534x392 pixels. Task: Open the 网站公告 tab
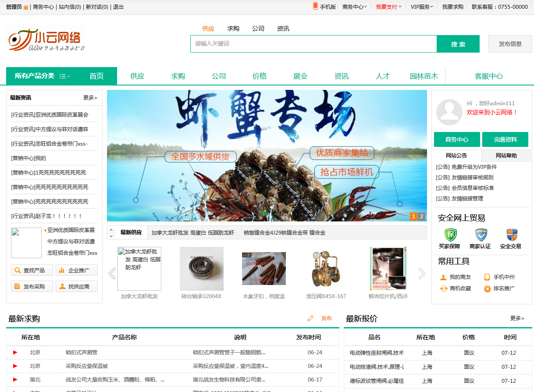456,155
